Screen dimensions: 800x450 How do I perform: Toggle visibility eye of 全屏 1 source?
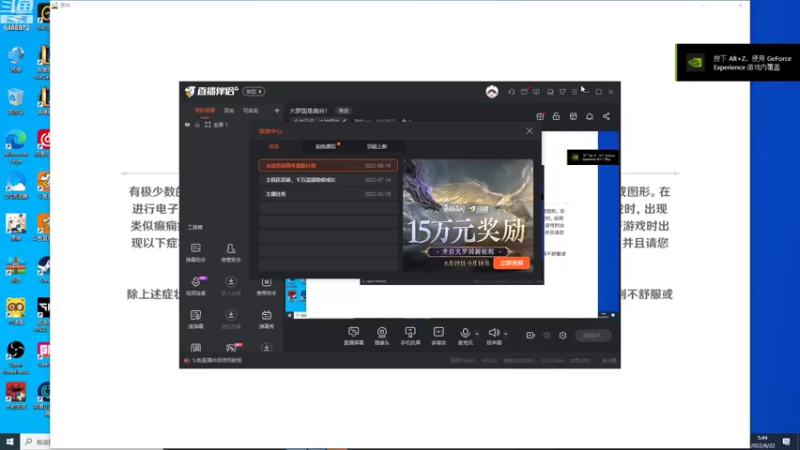(187, 124)
